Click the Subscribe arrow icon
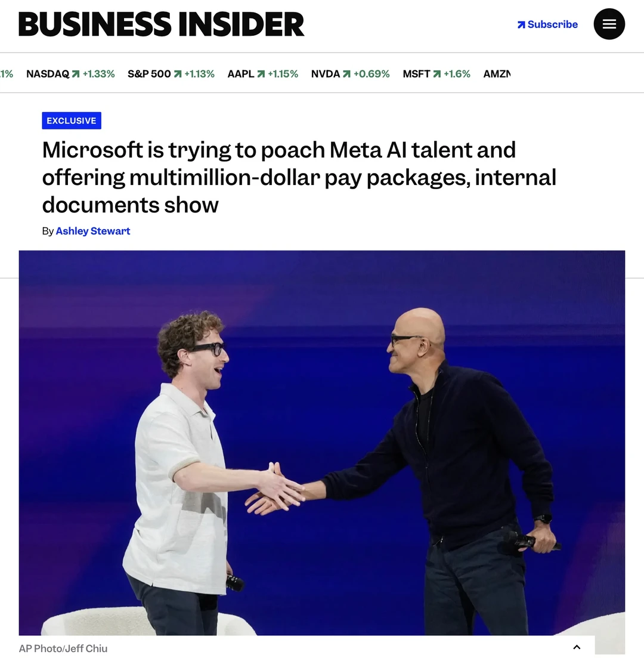The height and width of the screenshot is (658, 644). [521, 25]
